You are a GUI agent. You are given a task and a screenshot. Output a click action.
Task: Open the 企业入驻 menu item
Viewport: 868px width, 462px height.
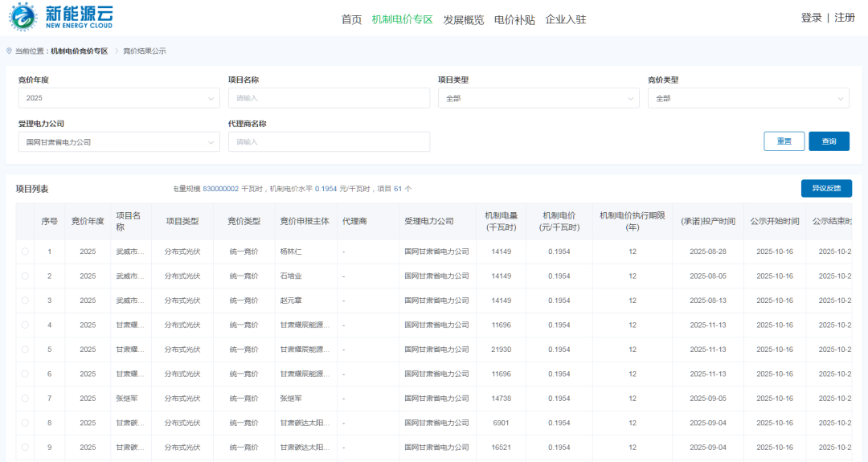point(566,19)
